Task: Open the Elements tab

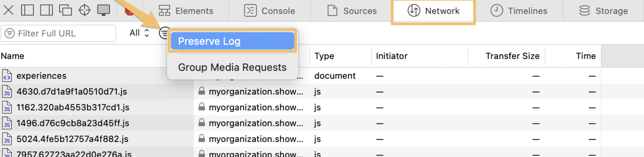Action: click(186, 11)
